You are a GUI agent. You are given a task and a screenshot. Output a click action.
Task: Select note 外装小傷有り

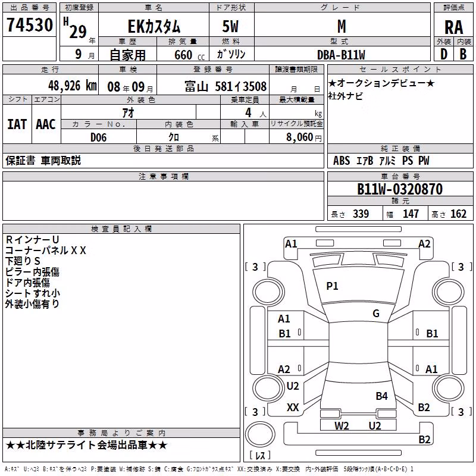coord(32,303)
